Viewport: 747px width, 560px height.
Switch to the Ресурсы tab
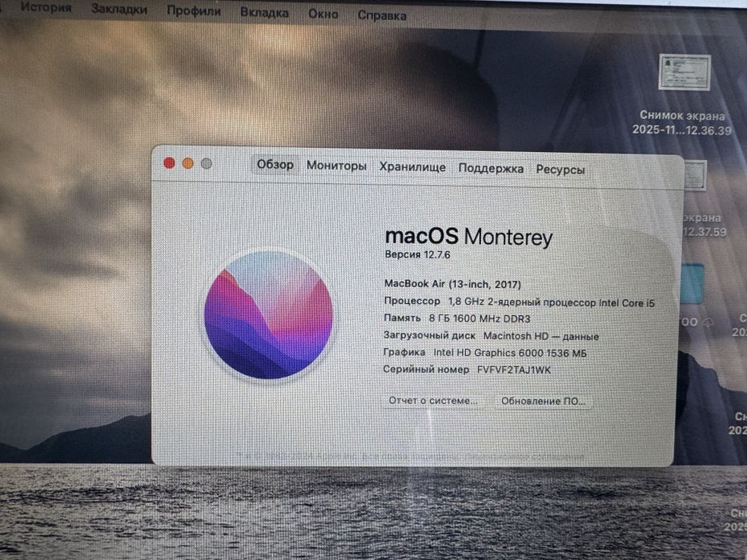click(560, 170)
